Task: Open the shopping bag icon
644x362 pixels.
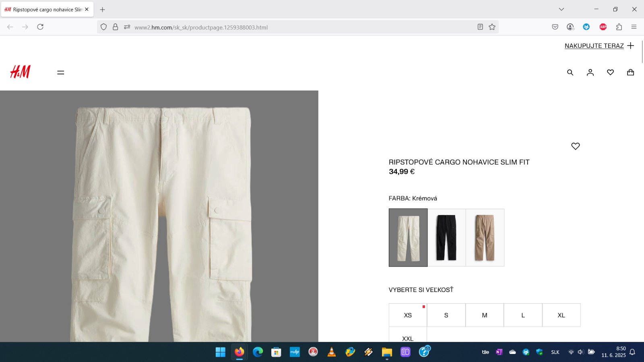Action: [x=630, y=72]
